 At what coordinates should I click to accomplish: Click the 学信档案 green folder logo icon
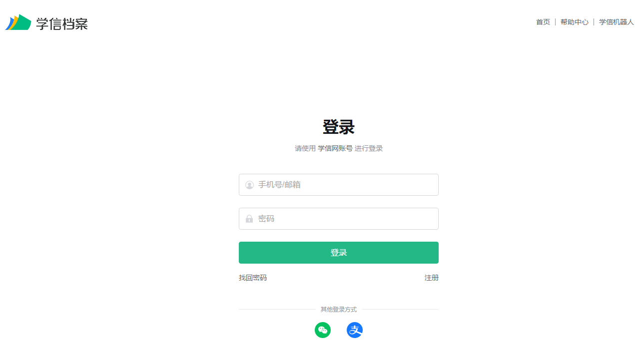(18, 22)
